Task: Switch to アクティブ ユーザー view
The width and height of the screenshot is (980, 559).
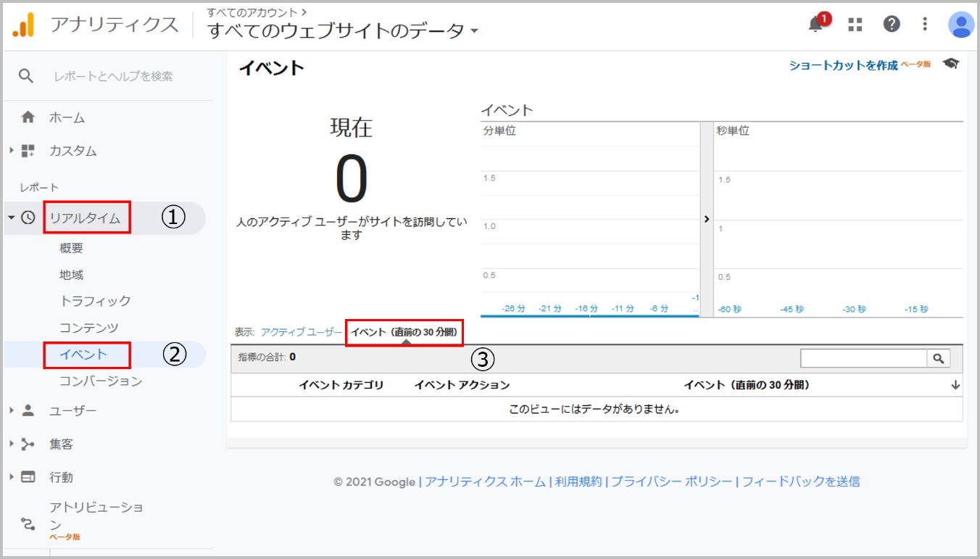Action: [301, 331]
